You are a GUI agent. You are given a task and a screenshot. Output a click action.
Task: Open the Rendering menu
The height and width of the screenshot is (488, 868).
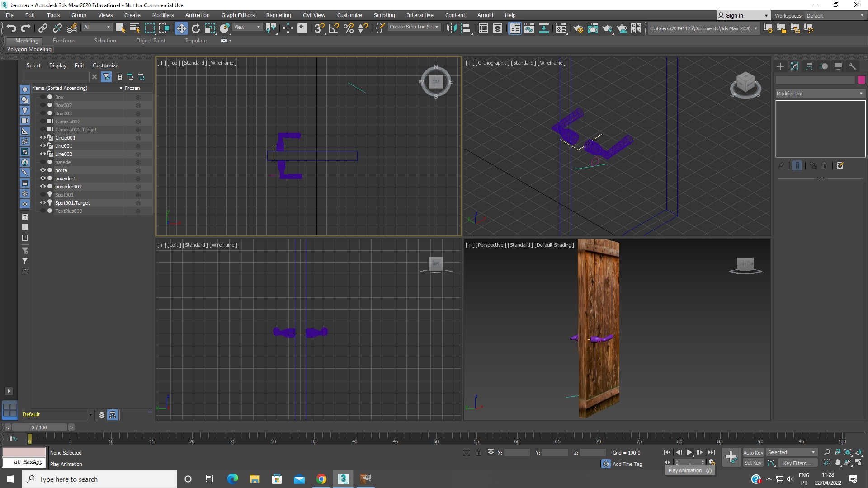[278, 15]
